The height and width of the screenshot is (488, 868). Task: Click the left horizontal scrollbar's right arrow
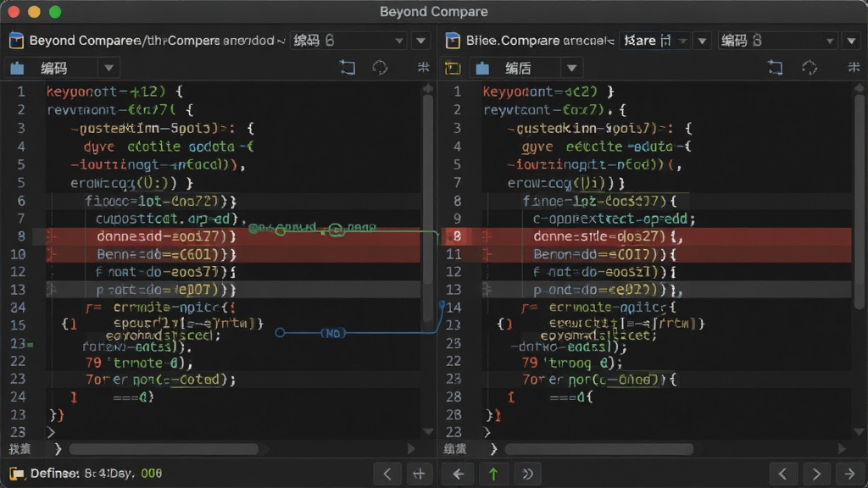pyautogui.click(x=411, y=449)
